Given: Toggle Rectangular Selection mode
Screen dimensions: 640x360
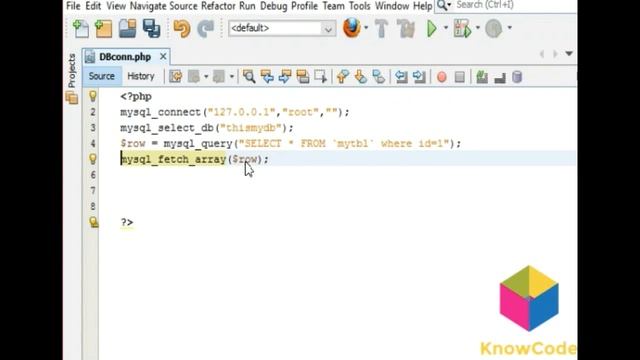Looking at the screenshot, I should pyautogui.click(x=320, y=76).
